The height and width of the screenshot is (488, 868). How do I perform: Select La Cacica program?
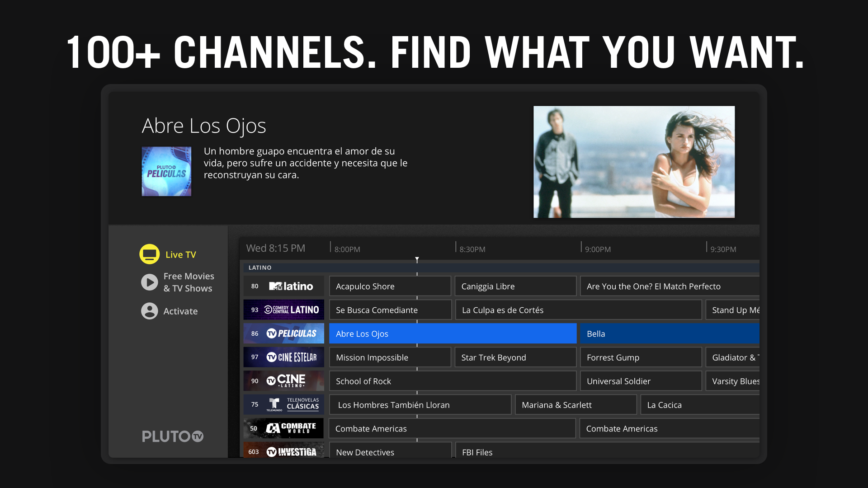[x=700, y=405]
